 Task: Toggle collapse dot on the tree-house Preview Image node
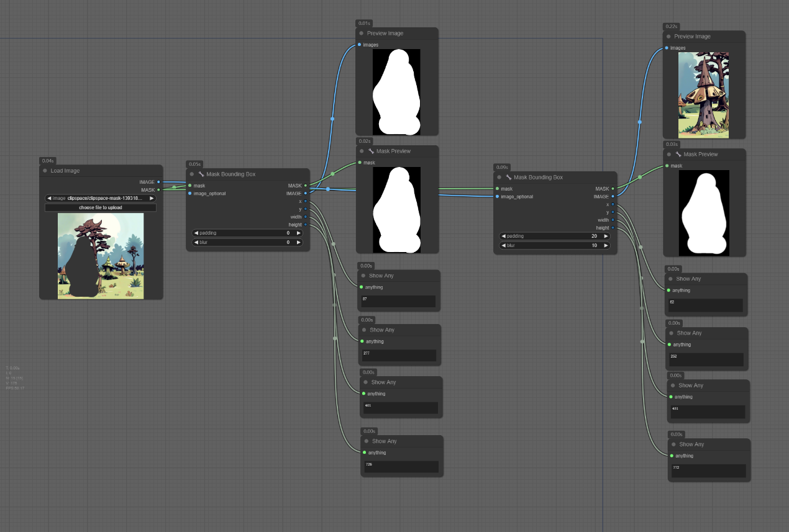click(668, 37)
